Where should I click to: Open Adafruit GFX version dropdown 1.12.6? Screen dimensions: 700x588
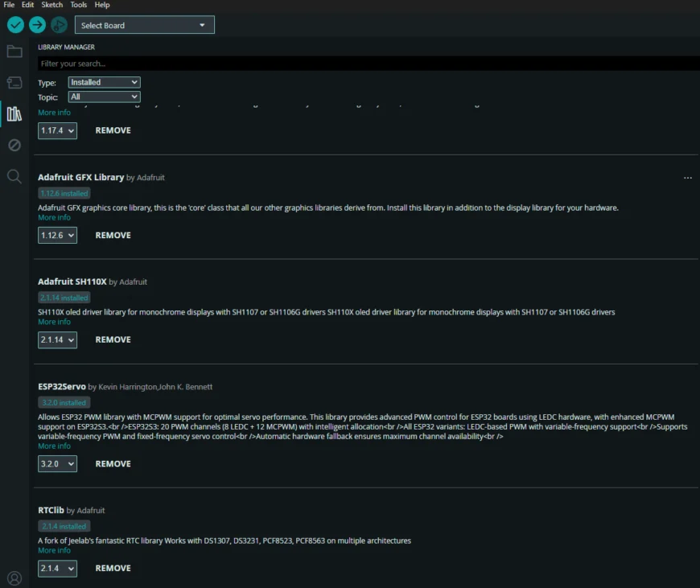(58, 236)
